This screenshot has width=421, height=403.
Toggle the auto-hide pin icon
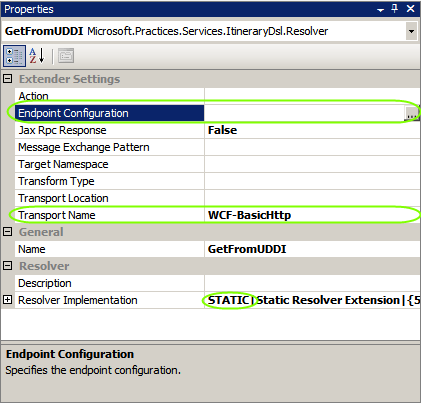pos(395,9)
